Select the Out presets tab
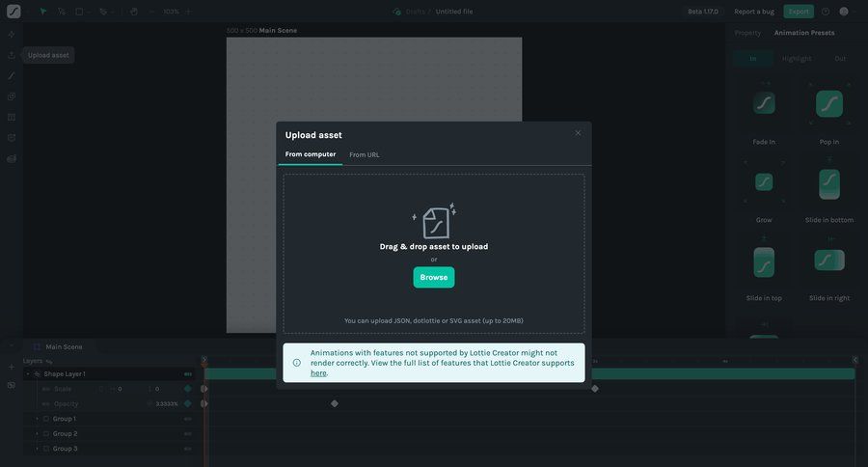Image resolution: width=868 pixels, height=467 pixels. (x=840, y=59)
